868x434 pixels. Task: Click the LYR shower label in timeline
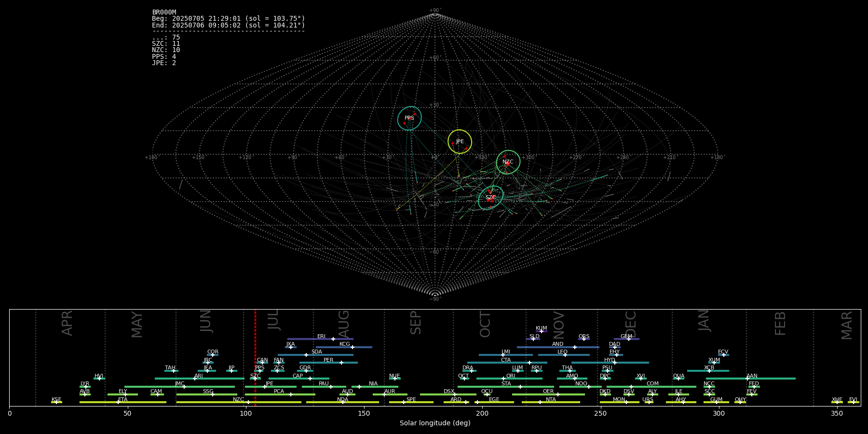pyautogui.click(x=85, y=384)
